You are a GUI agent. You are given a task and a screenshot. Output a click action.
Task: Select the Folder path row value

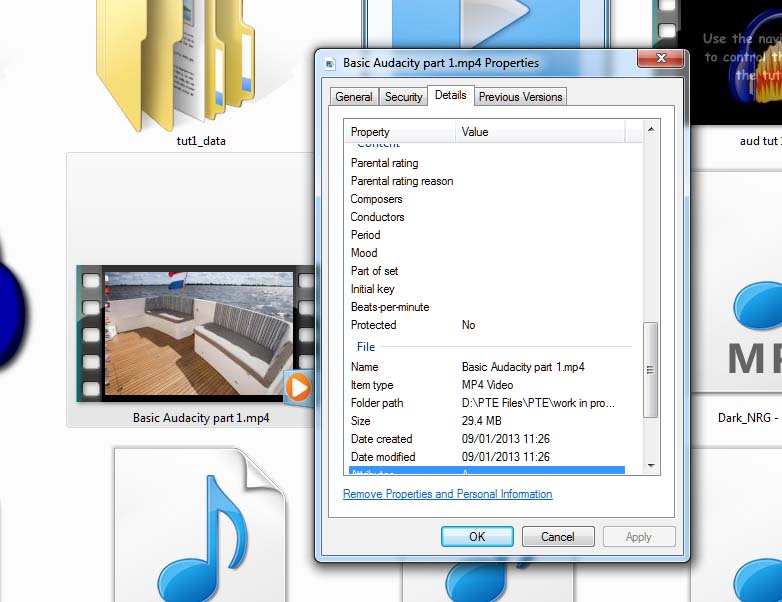538,403
